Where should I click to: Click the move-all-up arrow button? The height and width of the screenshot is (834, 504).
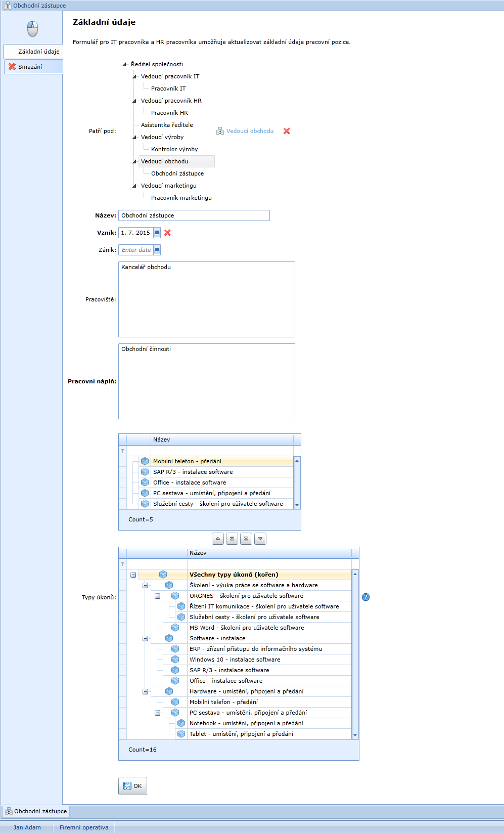point(232,539)
